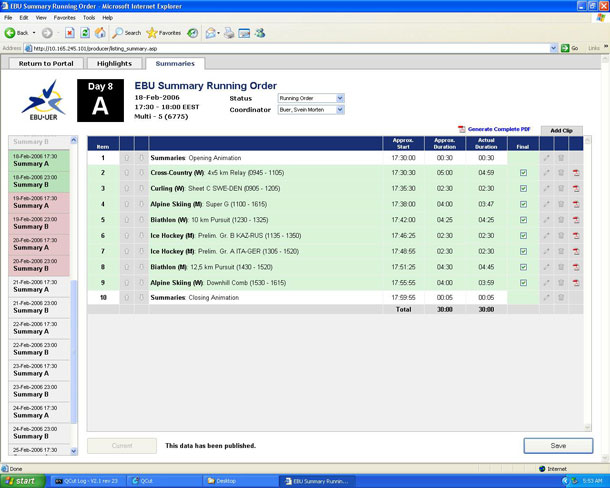Open the View menu
Image resolution: width=610 pixels, height=488 pixels.
[41, 18]
